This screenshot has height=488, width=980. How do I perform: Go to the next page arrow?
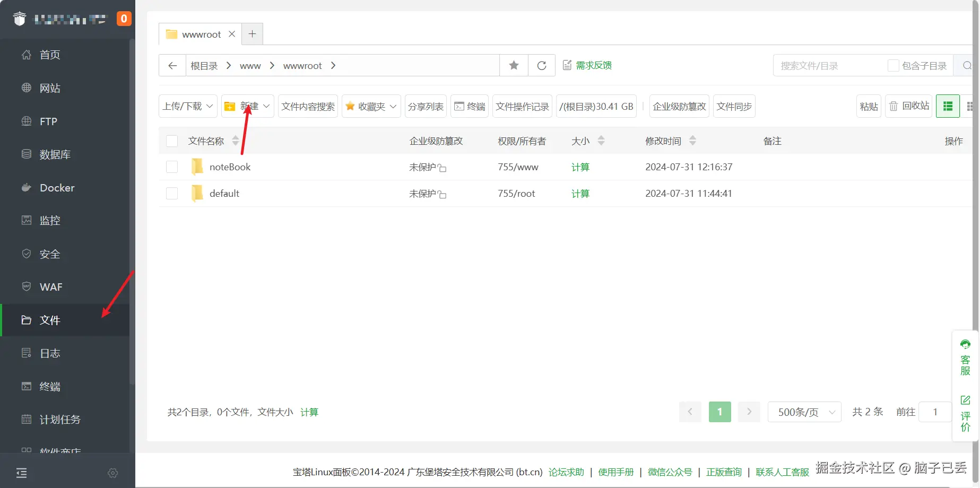click(x=749, y=412)
